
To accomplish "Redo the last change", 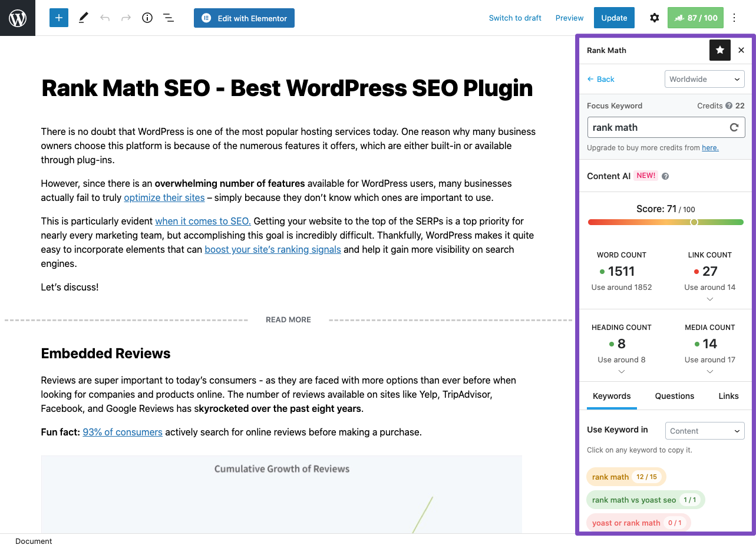I will [x=126, y=18].
